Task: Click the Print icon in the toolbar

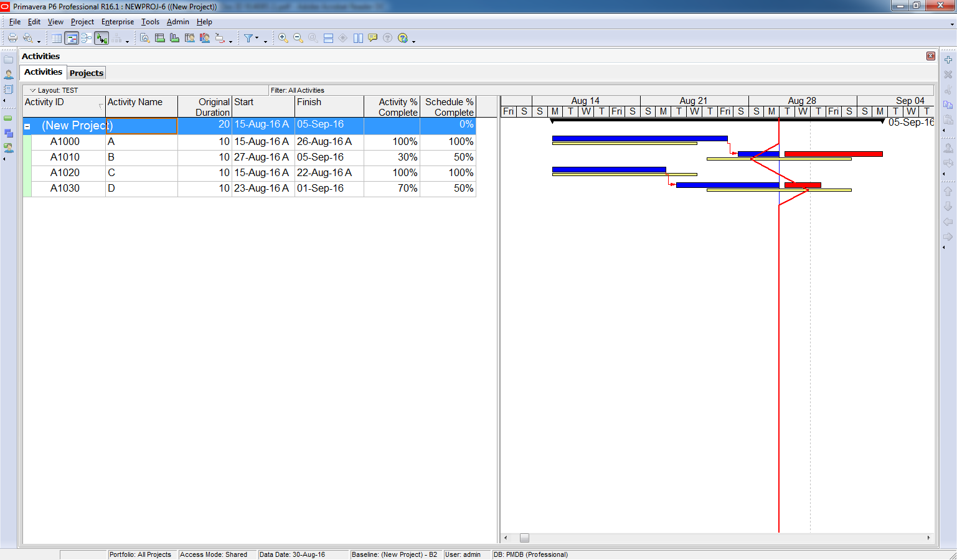Action: (12, 38)
